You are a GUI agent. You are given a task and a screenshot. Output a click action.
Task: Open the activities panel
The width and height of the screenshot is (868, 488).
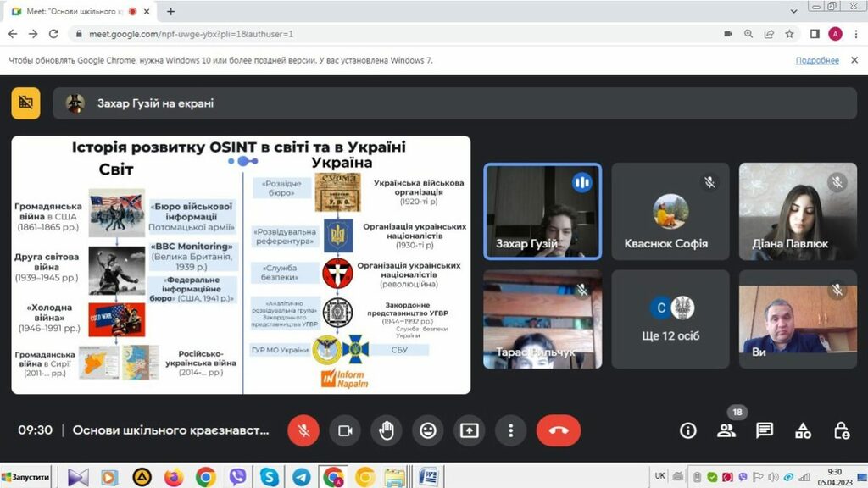click(x=803, y=430)
